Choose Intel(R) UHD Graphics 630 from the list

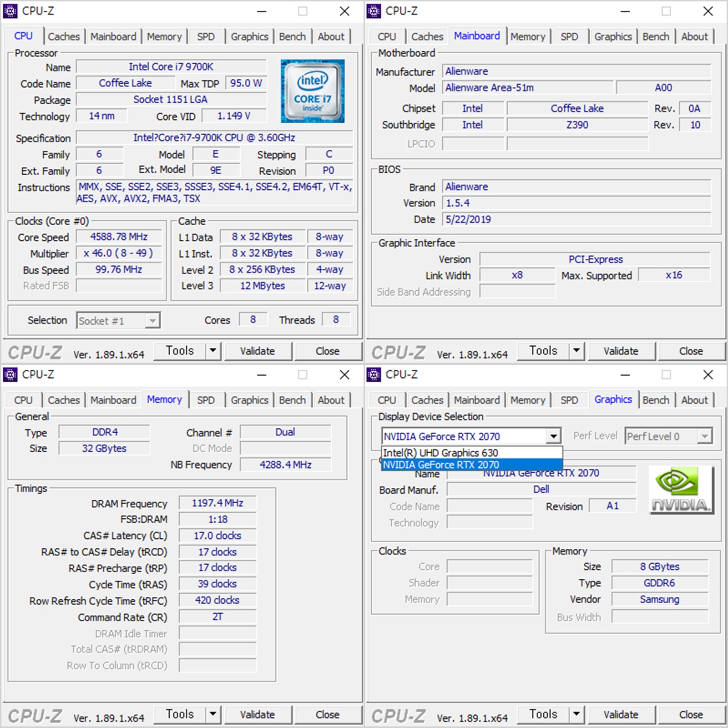tap(472, 453)
